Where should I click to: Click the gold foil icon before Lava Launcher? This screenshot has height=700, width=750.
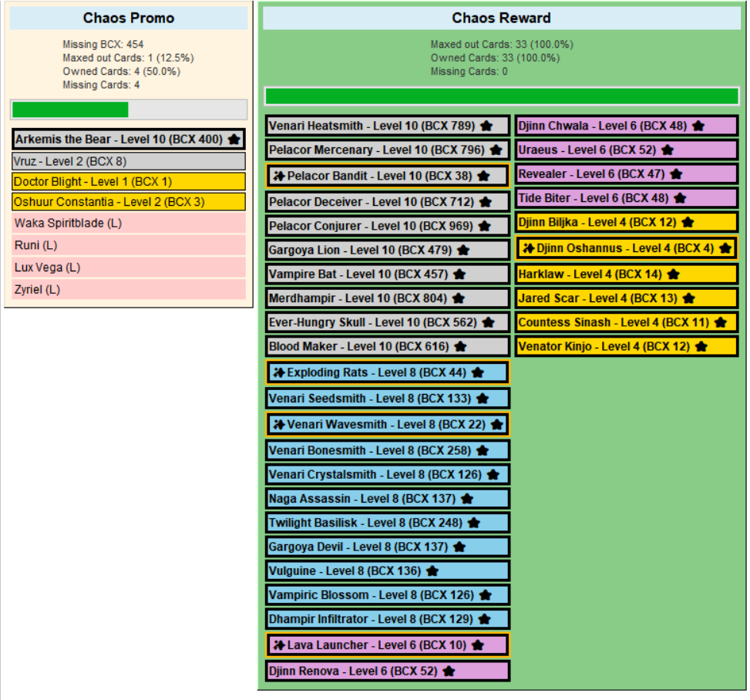tap(279, 645)
